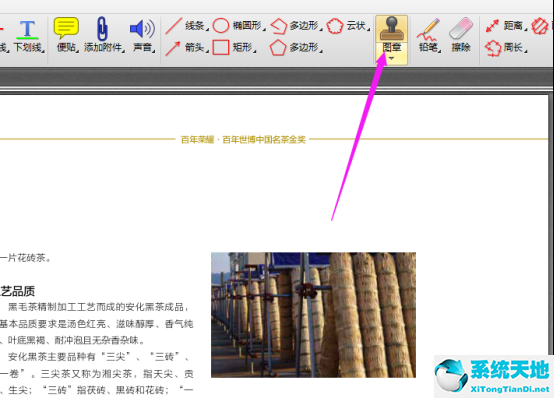Open the dropdown arrow beside 矩形
554x398 pixels.
tap(254, 52)
